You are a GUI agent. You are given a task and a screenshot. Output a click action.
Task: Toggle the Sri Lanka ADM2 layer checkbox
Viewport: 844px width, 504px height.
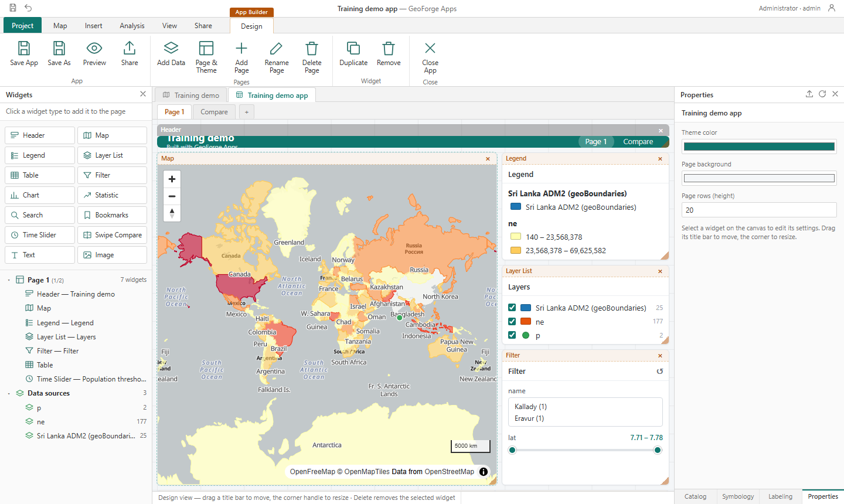[512, 308]
